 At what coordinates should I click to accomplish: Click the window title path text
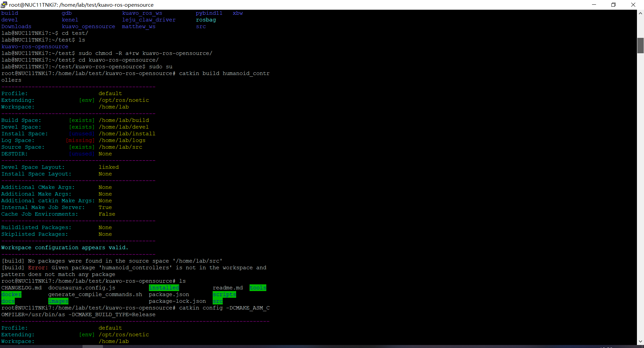coord(81,5)
